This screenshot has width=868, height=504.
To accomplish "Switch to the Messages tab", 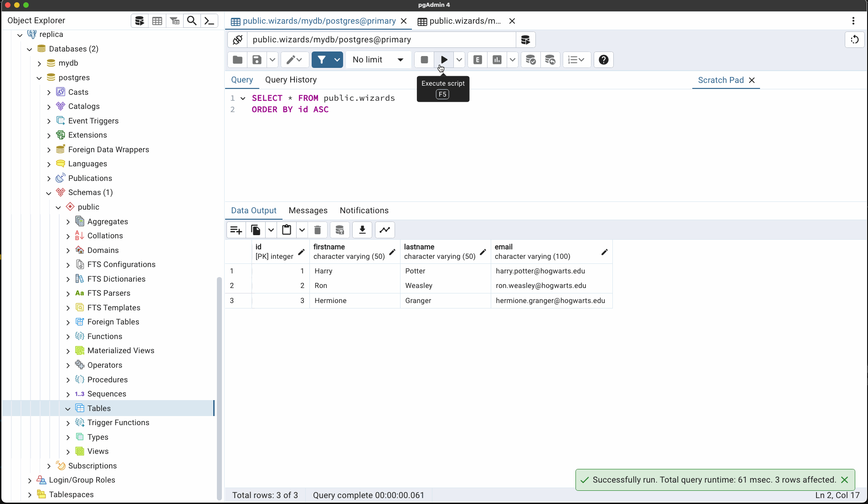I will tap(308, 211).
